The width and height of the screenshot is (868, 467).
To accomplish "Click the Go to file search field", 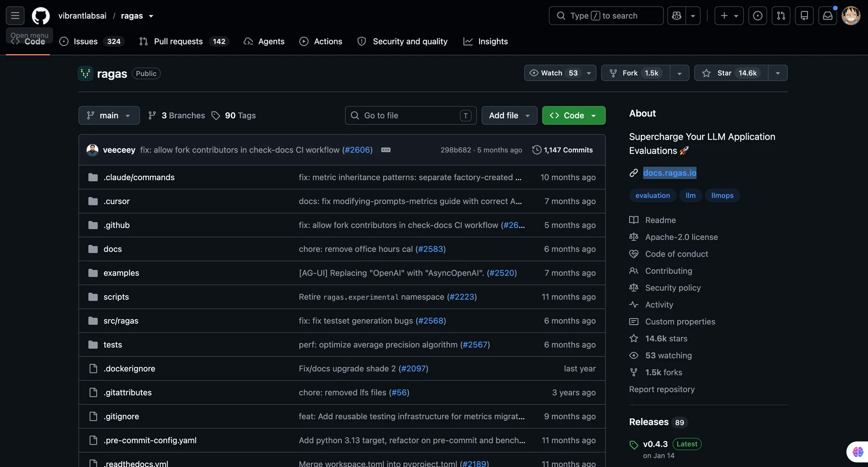I will pos(411,116).
